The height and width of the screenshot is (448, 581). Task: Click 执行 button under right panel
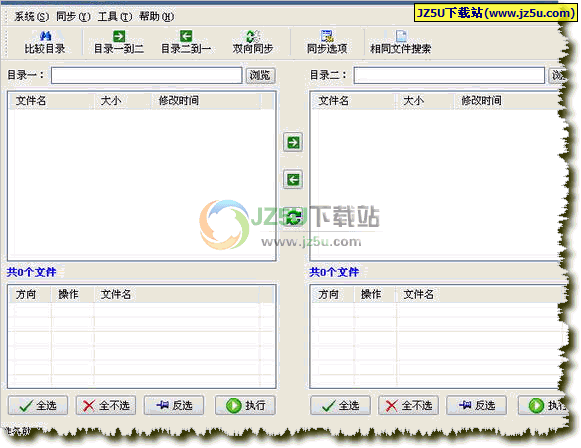(x=543, y=405)
